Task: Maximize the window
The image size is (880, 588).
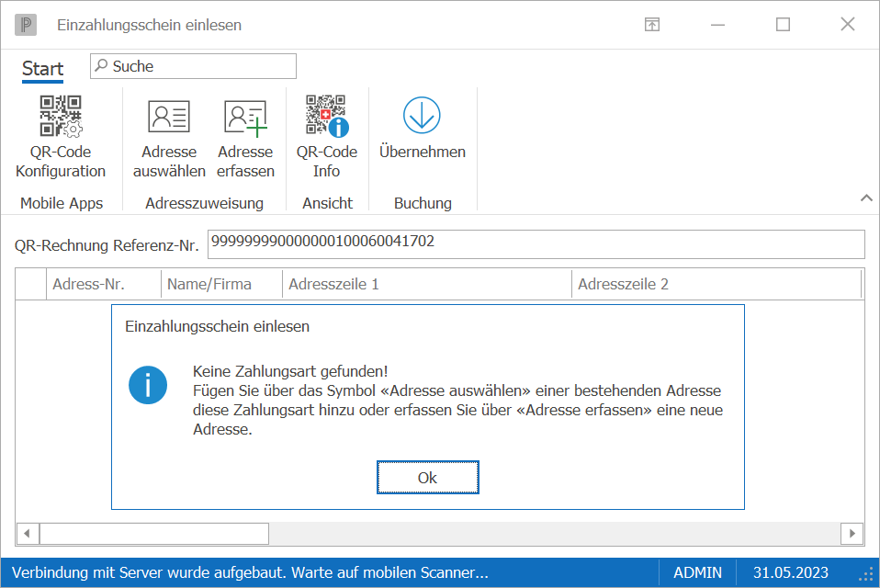Action: click(783, 25)
